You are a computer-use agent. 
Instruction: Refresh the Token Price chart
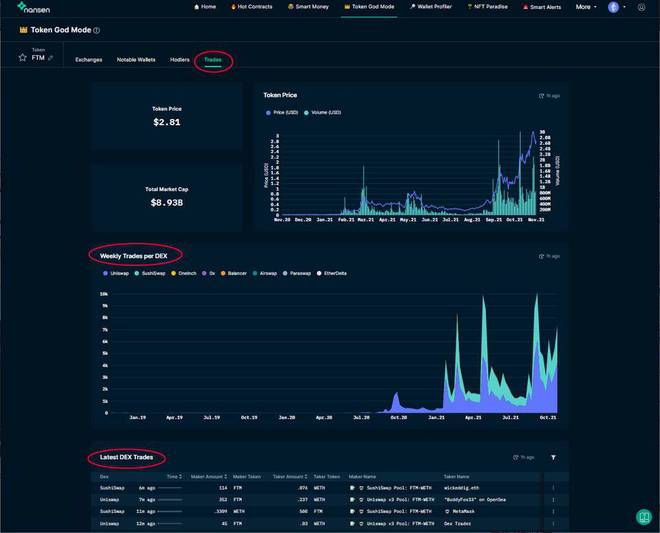541,96
